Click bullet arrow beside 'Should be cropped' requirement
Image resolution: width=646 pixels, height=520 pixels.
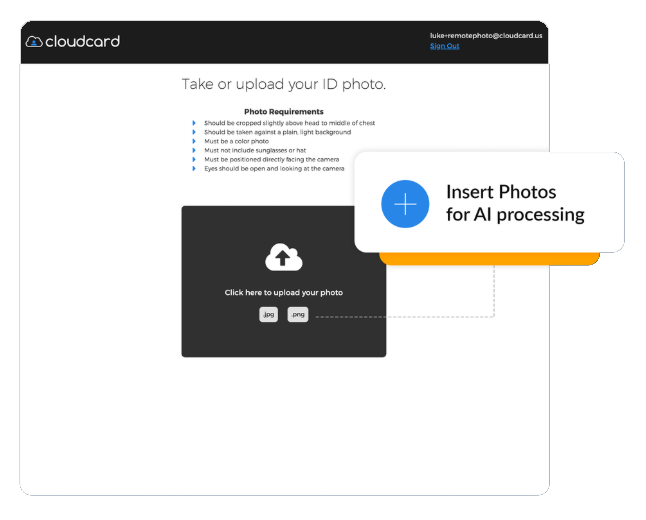pyautogui.click(x=194, y=123)
